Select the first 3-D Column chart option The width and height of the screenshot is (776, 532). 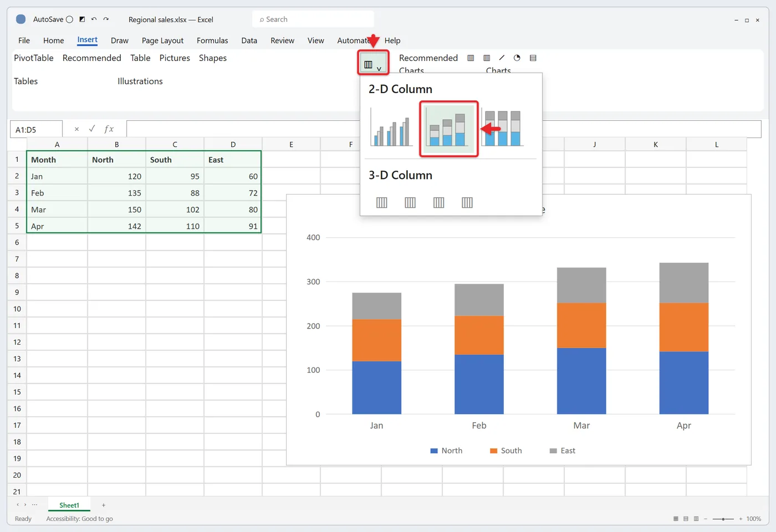point(382,202)
